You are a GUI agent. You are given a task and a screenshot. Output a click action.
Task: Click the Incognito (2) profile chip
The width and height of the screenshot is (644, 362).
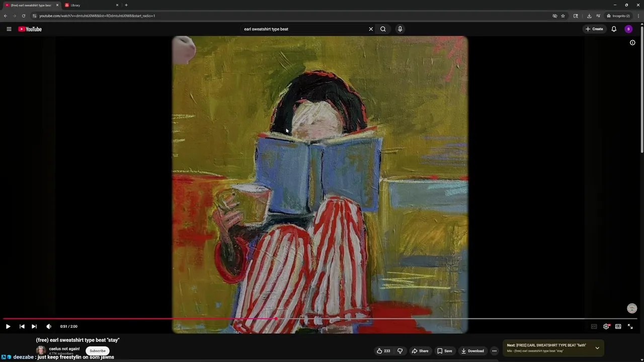click(x=618, y=16)
